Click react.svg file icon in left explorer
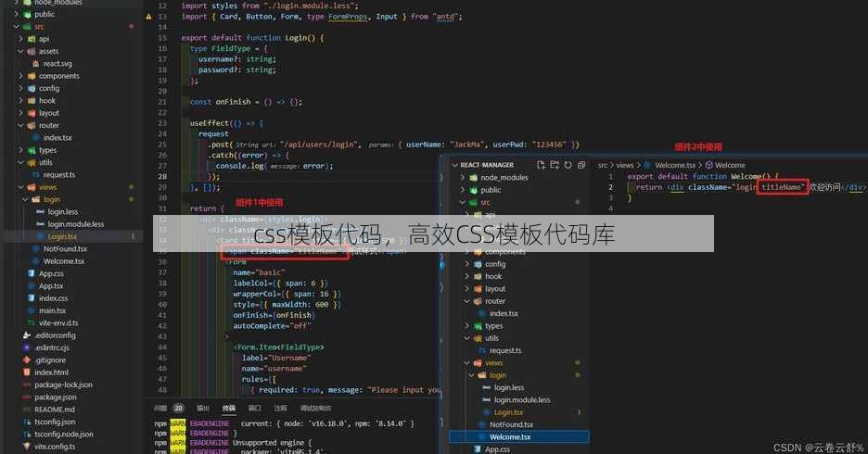Image resolution: width=868 pixels, height=454 pixels. (35, 64)
